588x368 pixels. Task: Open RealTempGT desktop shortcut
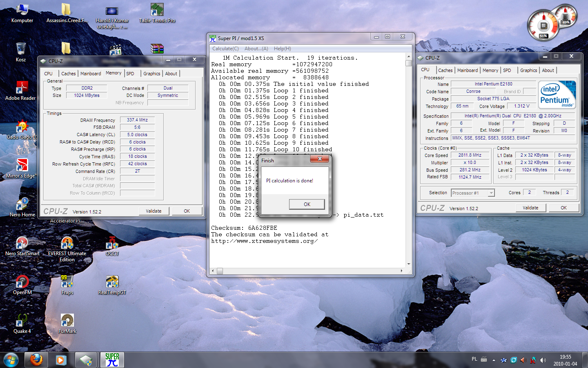112,283
